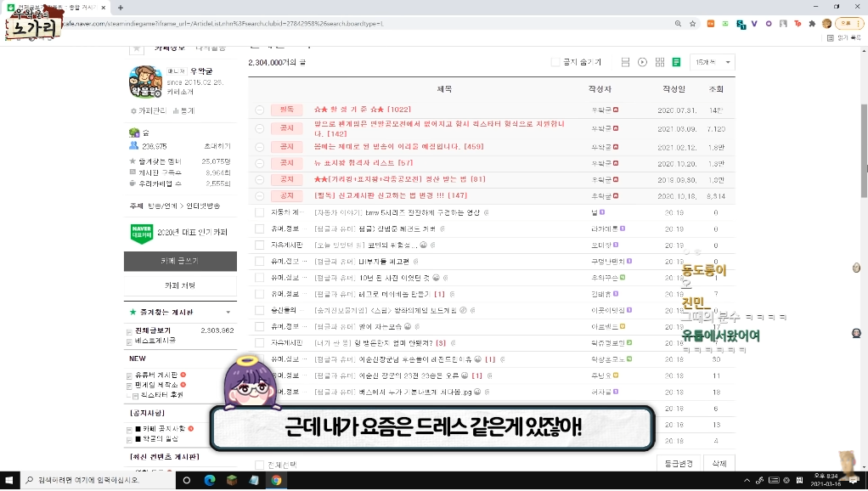Open the YouTuber board (유튜버 게시판)
868x491 pixels.
click(156, 375)
